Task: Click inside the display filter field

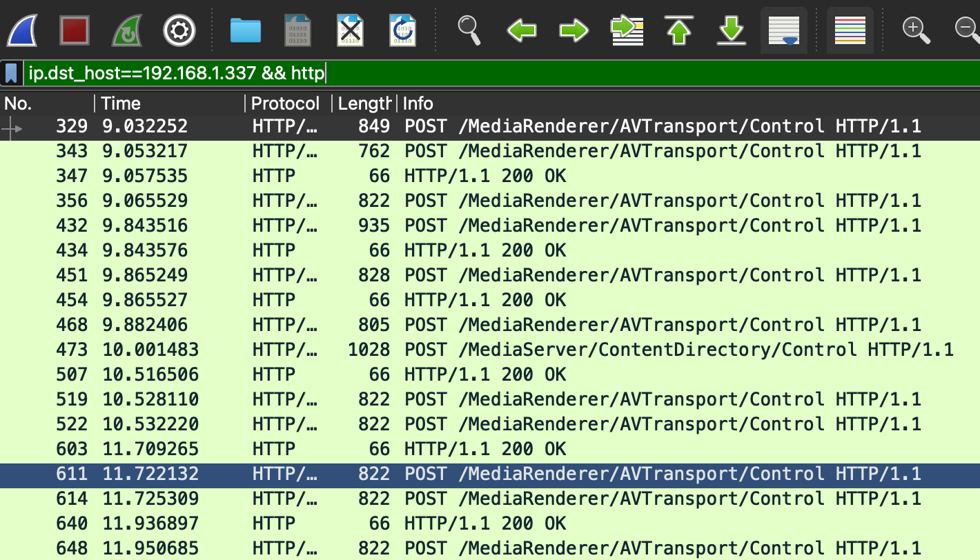Action: 483,72
